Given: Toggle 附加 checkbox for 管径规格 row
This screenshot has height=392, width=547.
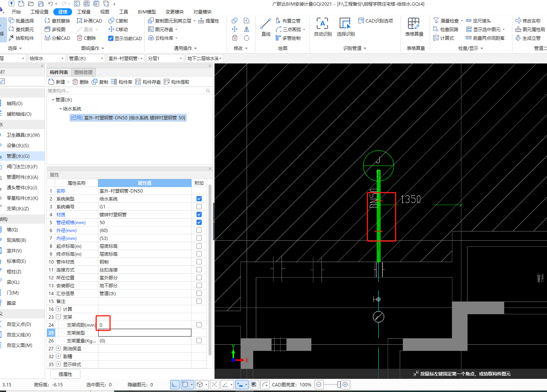Looking at the screenshot, I should (x=199, y=222).
